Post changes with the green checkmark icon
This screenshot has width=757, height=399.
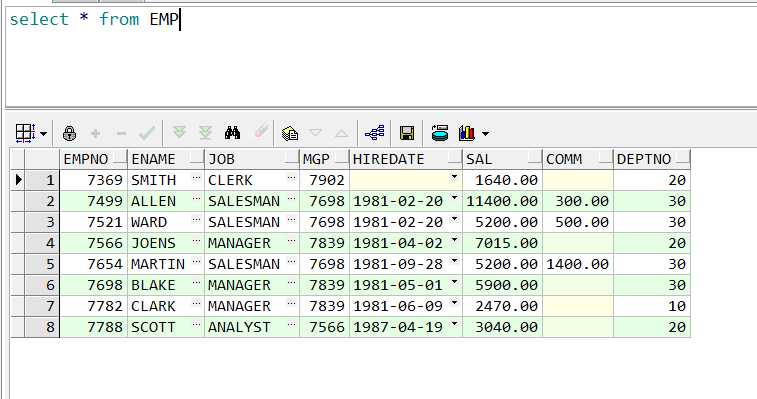click(x=147, y=133)
